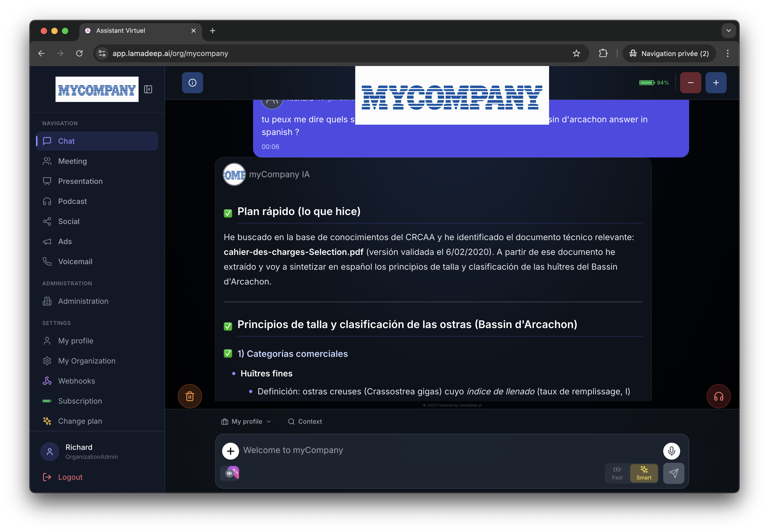Screen dimensions: 769x532
Task: Click the info icon above the chat
Action: [x=193, y=82]
